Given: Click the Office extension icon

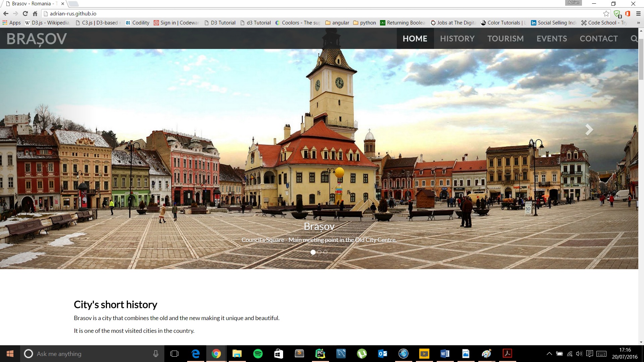Looking at the screenshot, I should click(x=628, y=13).
